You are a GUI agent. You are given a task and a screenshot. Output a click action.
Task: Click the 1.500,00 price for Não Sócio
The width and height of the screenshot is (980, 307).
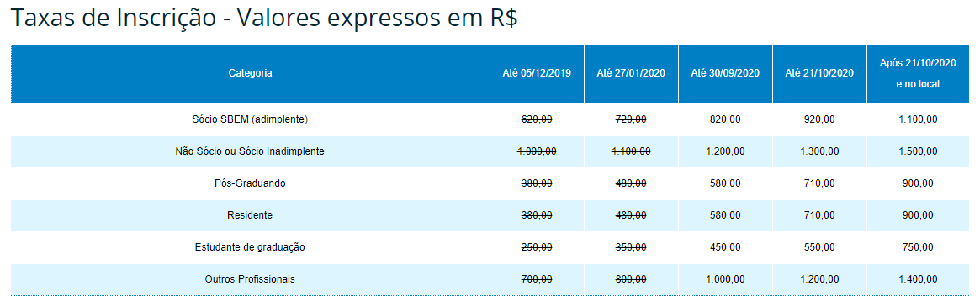(918, 151)
